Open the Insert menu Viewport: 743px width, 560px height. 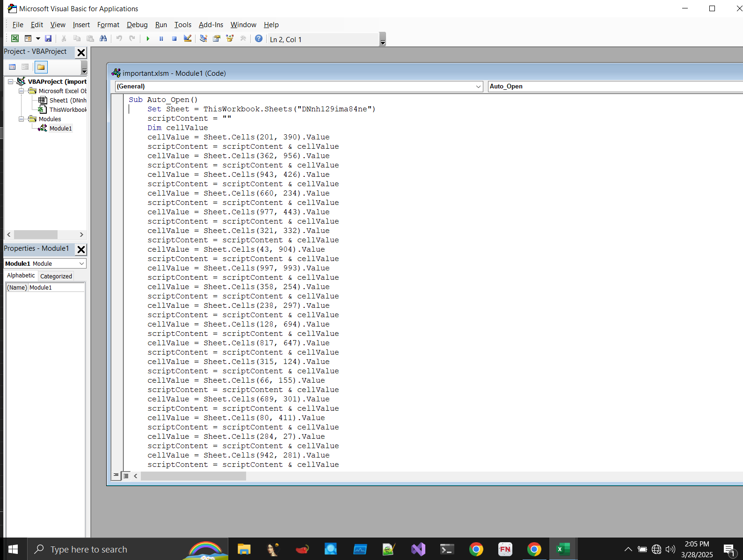81,25
